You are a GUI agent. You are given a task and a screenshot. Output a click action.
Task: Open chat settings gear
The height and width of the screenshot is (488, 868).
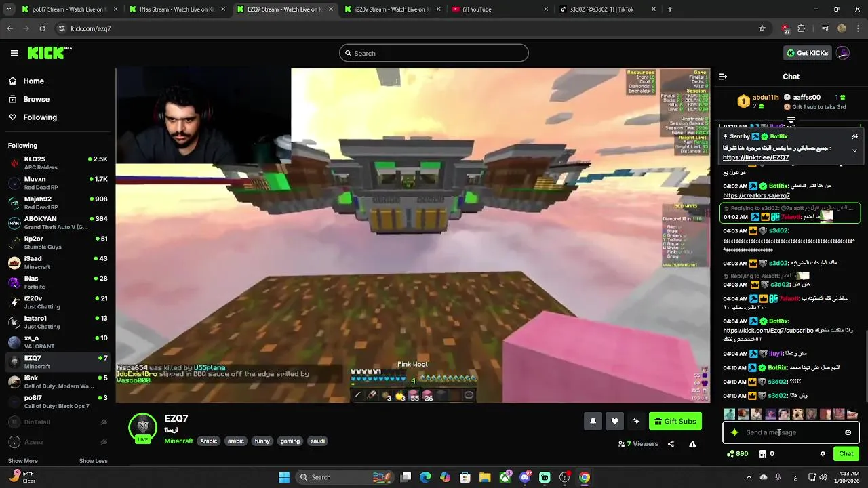click(823, 453)
